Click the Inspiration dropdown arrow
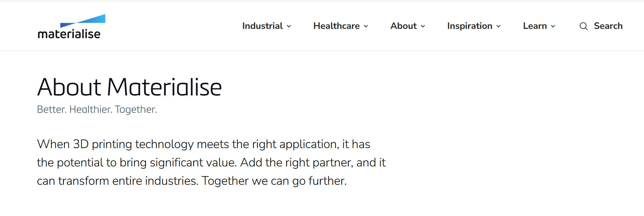Image resolution: width=644 pixels, height=216 pixels. [499, 26]
